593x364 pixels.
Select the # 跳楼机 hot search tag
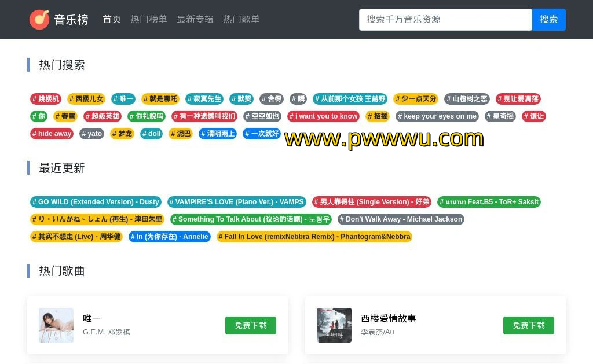pos(46,98)
